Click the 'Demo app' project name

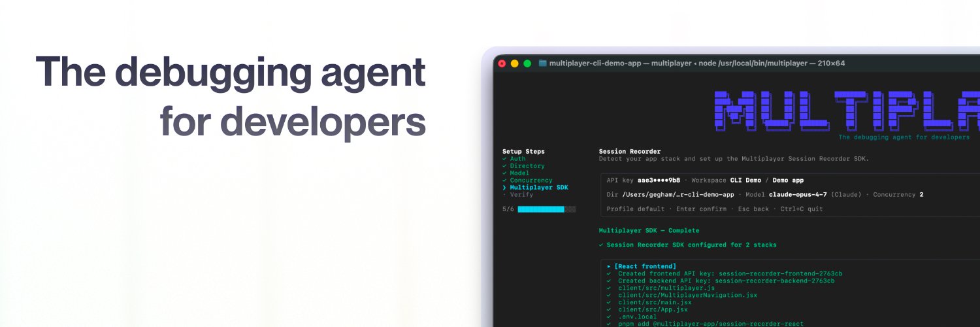coord(788,181)
